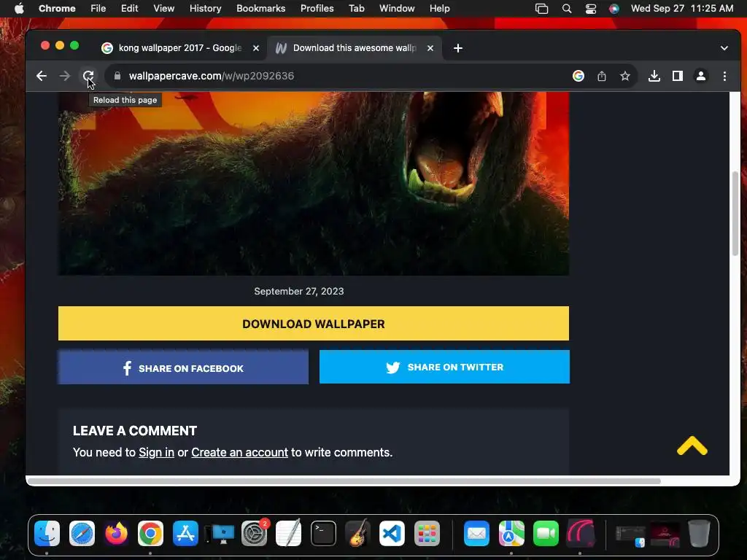
Task: Open the Sign in link
Action: point(156,452)
